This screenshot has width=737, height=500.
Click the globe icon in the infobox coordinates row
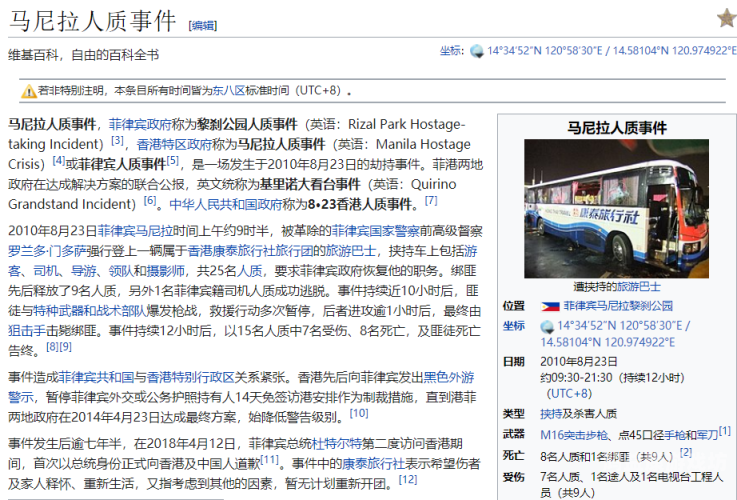click(547, 326)
